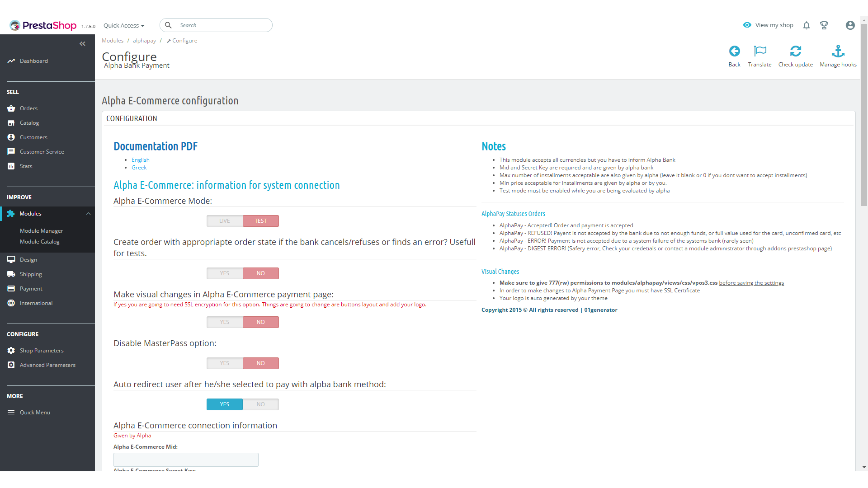Click the trophy merchant expertise icon

[x=824, y=25]
